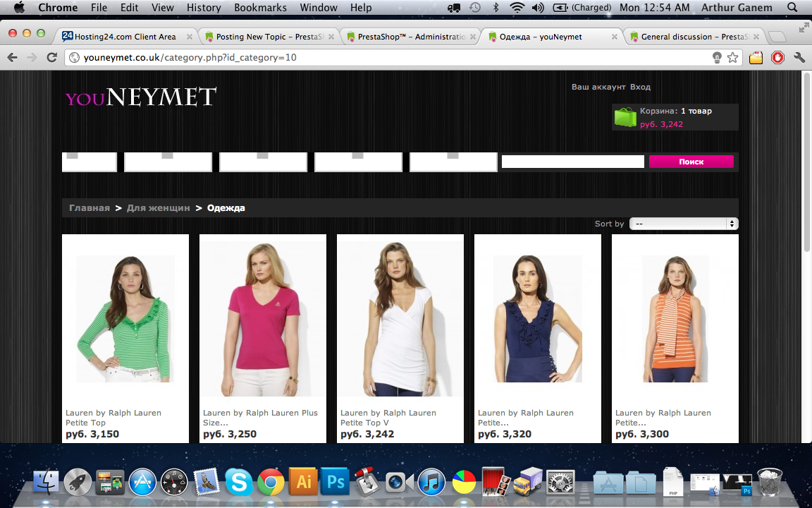Open green striped top product image
This screenshot has height=508, width=812.
click(125, 319)
